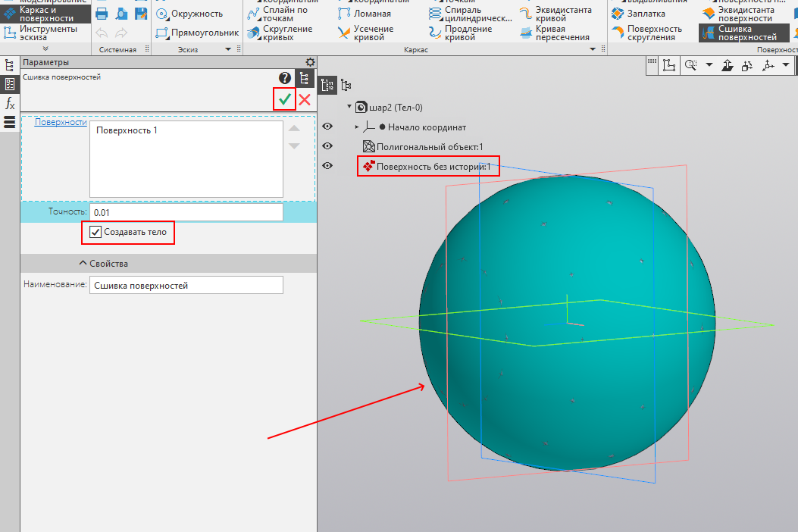Collapse the Свойства section
The height and width of the screenshot is (532, 798).
[x=83, y=263]
